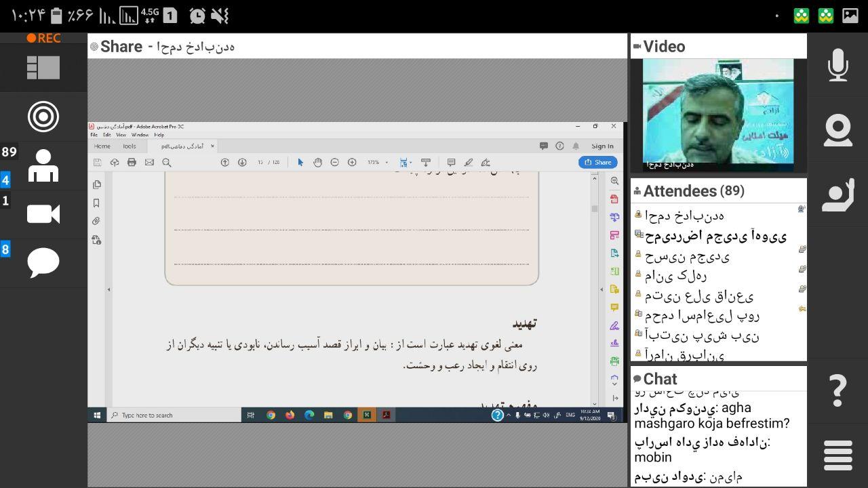Click Help menu in shared Acrobat window
This screenshot has width=868, height=488.
[159, 135]
